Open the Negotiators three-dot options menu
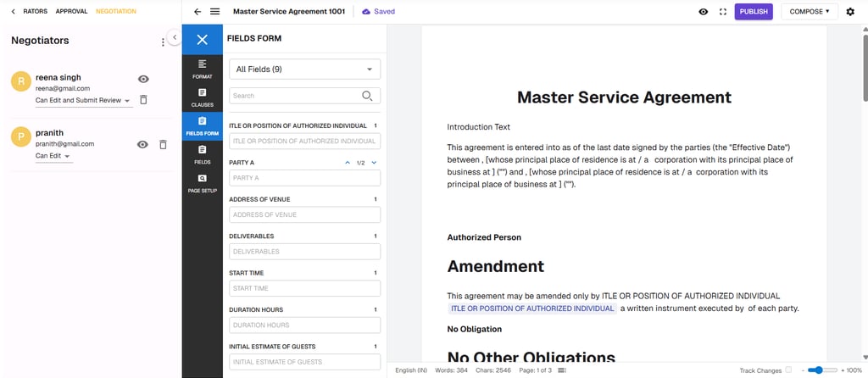 162,42
